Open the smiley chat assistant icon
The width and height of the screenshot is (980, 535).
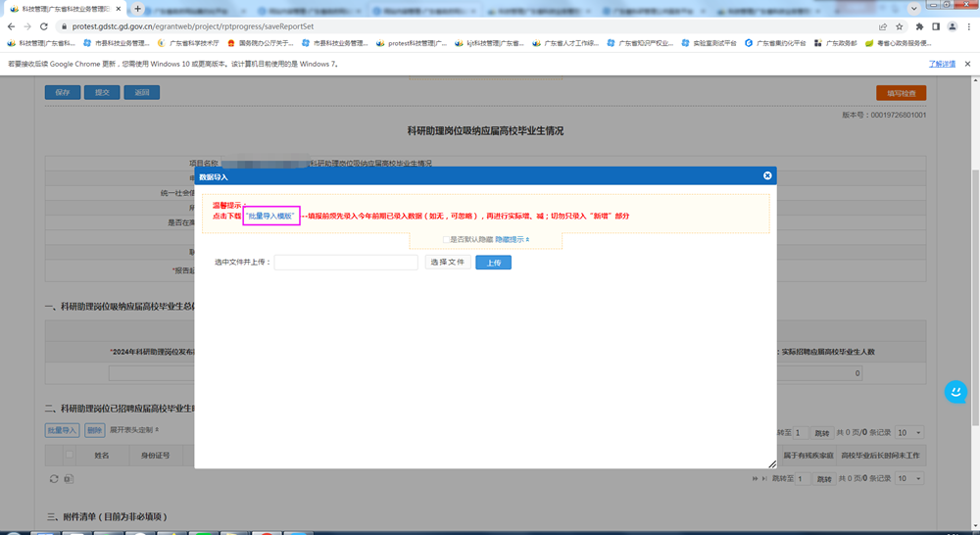click(x=955, y=392)
